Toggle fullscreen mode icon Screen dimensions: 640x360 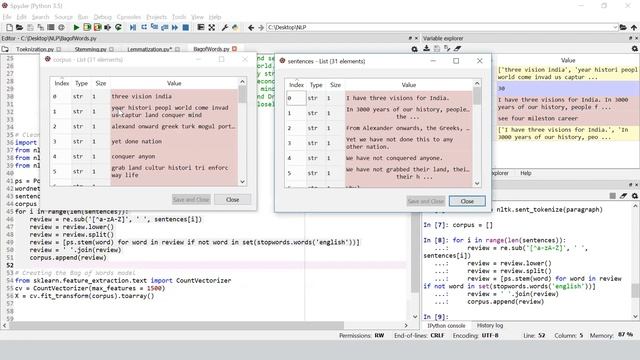[x=211, y=27]
